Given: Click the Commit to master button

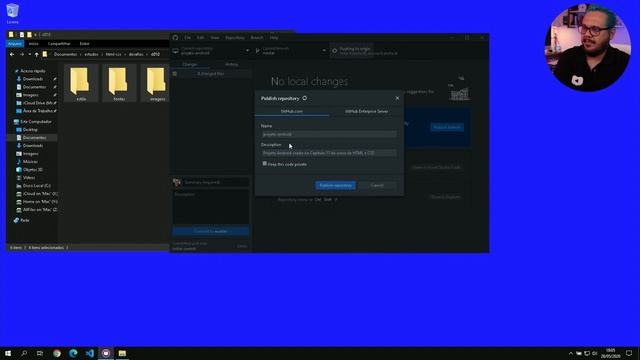Looking at the screenshot, I should (211, 231).
